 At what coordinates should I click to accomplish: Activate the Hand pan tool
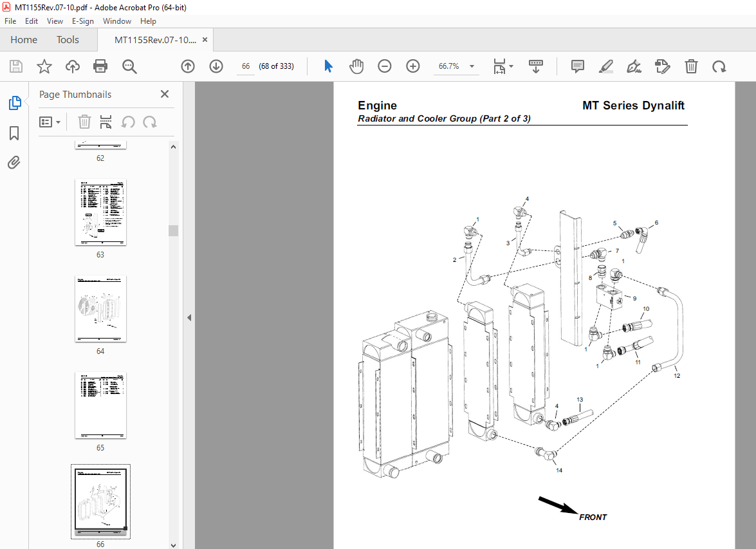[x=356, y=66]
